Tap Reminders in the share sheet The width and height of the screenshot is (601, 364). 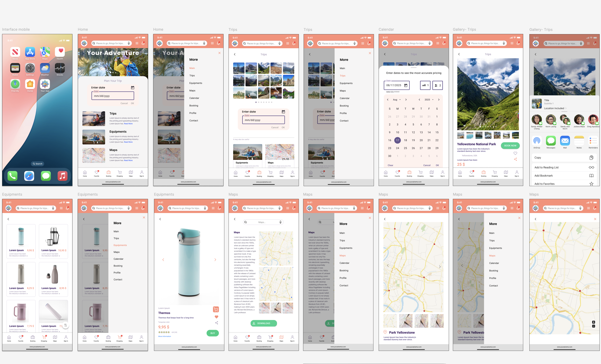point(593,141)
